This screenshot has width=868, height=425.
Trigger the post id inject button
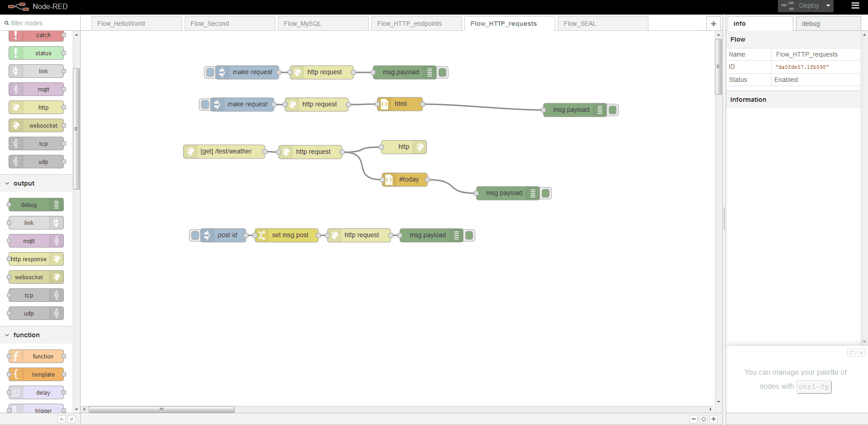tap(195, 235)
